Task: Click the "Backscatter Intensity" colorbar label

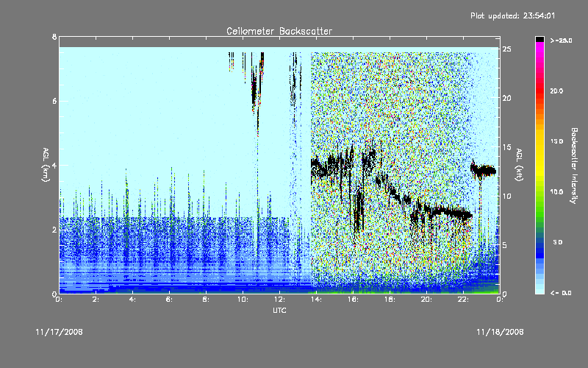Action: coord(574,166)
